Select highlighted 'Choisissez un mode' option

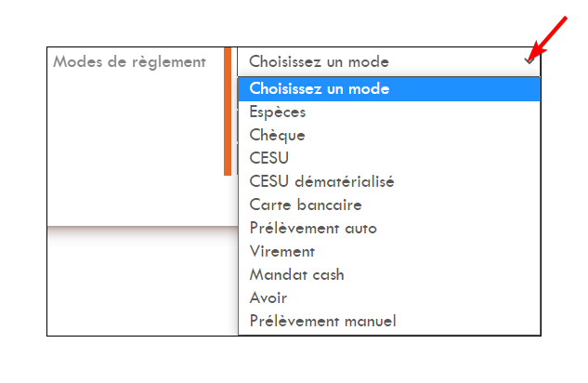[x=389, y=89]
